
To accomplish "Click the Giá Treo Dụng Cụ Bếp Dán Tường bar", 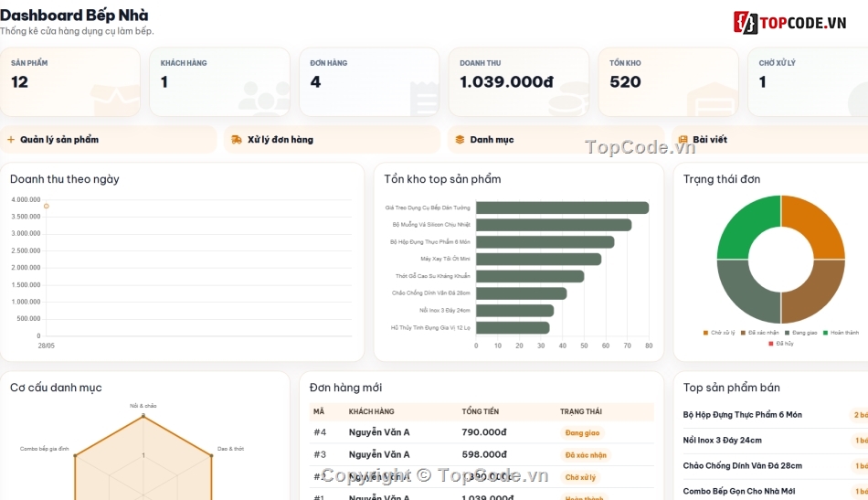I will click(563, 207).
